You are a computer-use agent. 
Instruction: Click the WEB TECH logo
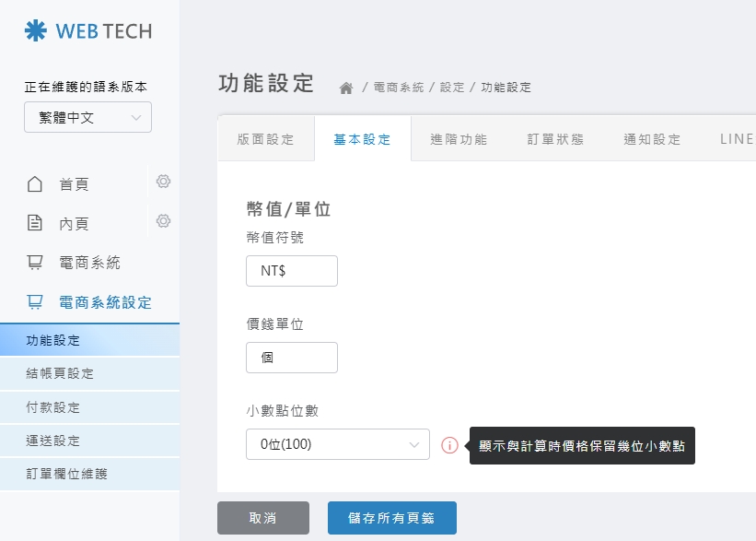click(x=87, y=30)
